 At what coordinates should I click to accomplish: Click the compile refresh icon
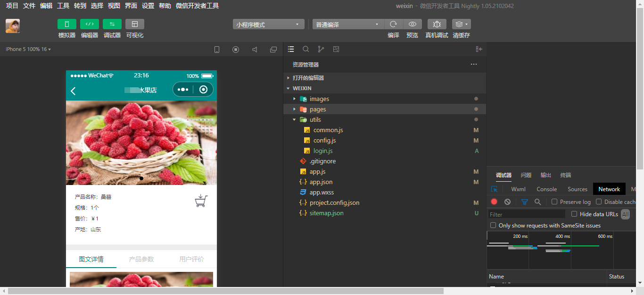393,24
